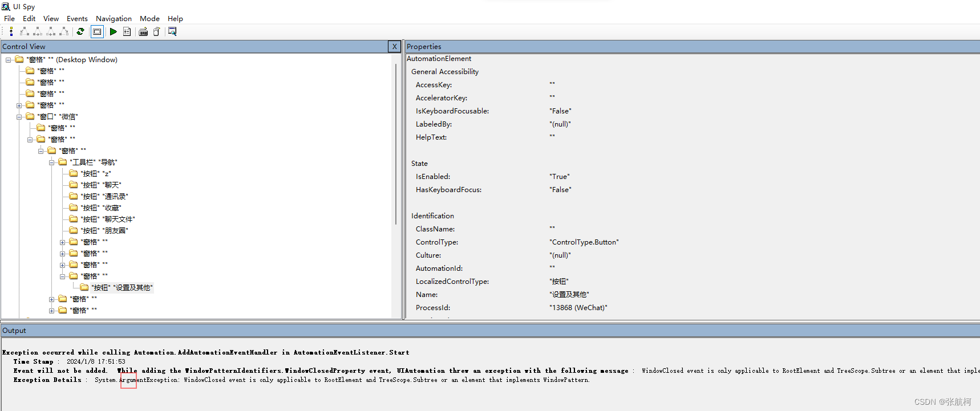Image resolution: width=980 pixels, height=411 pixels.
Task: Click the HasKeyboardFocus property label
Action: pyautogui.click(x=448, y=190)
